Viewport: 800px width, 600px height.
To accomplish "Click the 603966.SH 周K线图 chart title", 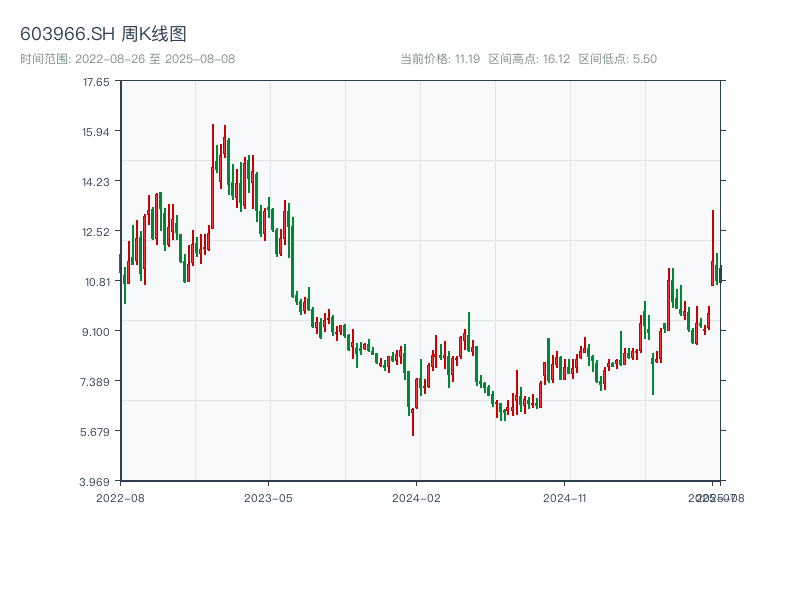I will [x=103, y=35].
